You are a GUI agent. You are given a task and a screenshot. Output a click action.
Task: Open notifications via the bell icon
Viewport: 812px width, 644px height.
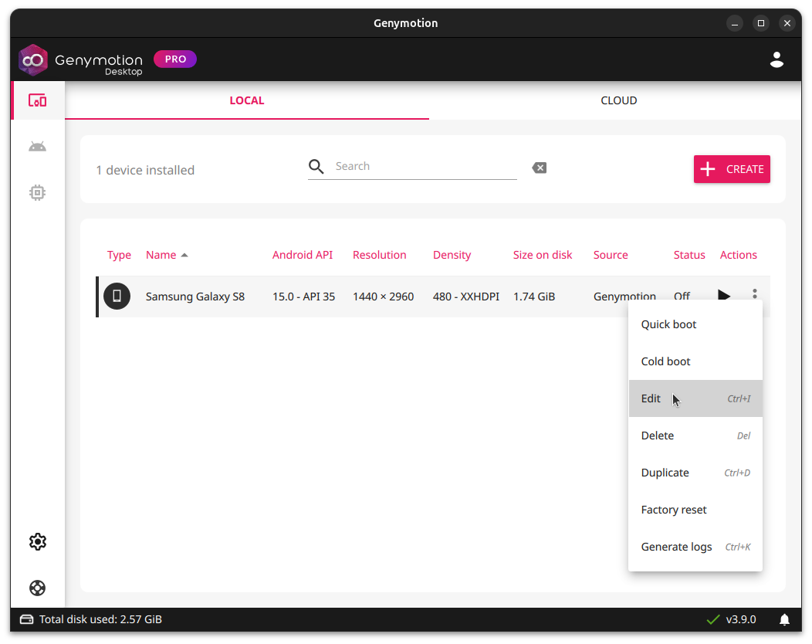(x=784, y=619)
